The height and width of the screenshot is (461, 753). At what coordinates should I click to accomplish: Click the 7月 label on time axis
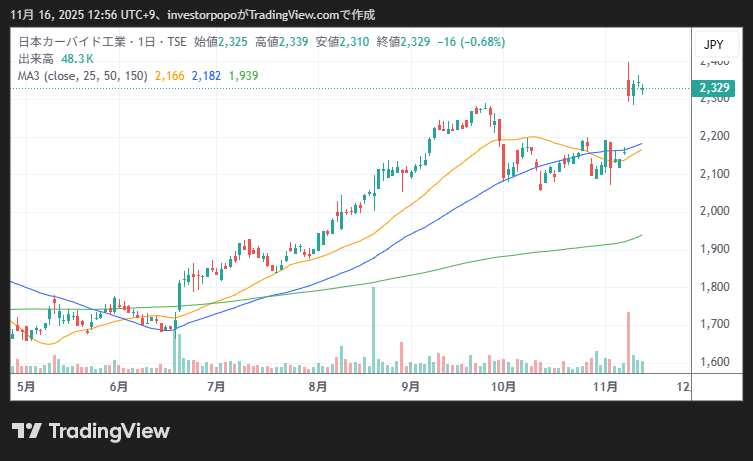point(214,385)
